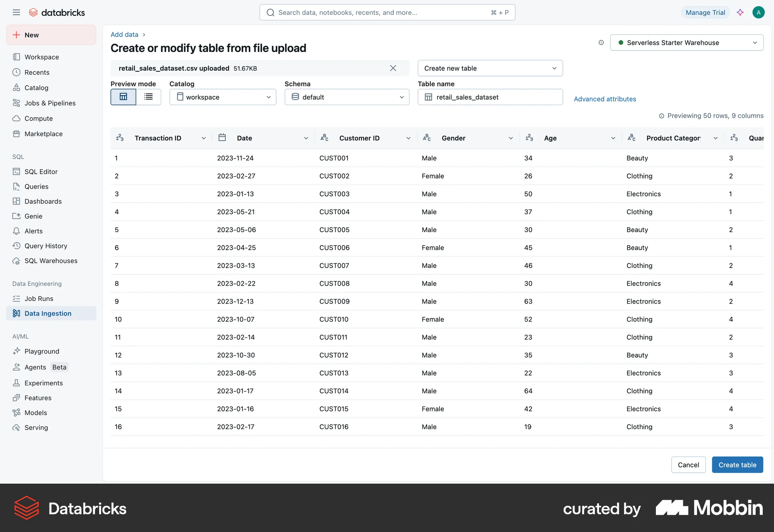This screenshot has width=774, height=532.
Task: Edit the retail_sales_dataset table name field
Action: tap(490, 97)
